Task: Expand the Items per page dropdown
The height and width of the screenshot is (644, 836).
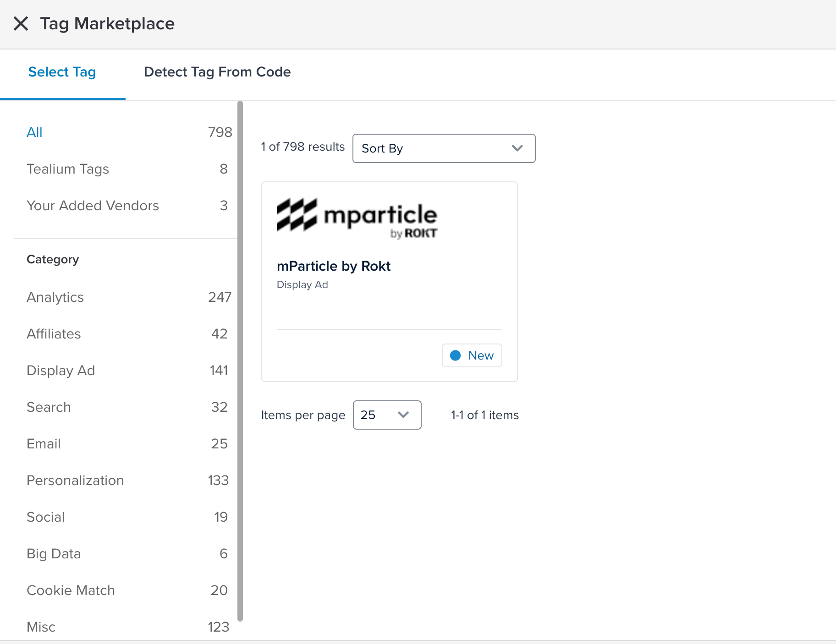Action: coord(386,415)
